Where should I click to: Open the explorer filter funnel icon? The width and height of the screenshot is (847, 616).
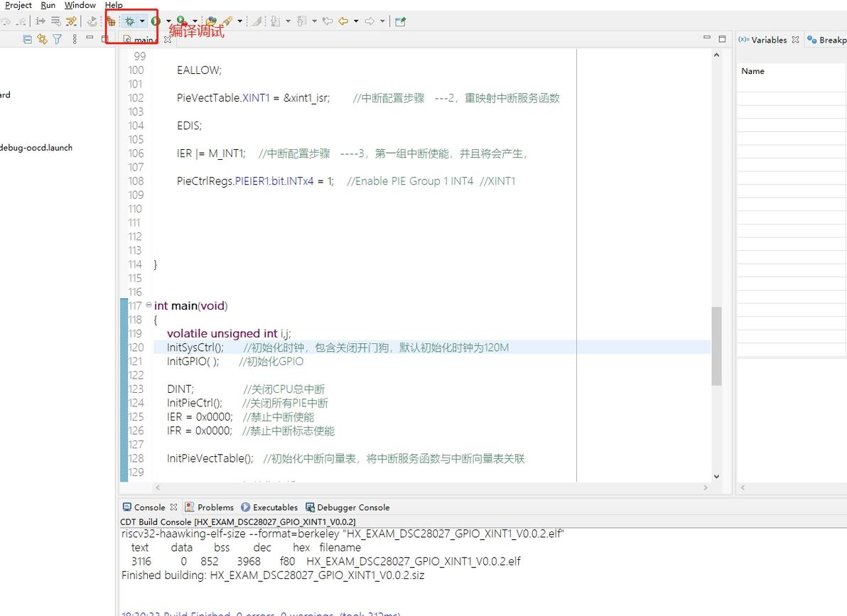coord(58,39)
